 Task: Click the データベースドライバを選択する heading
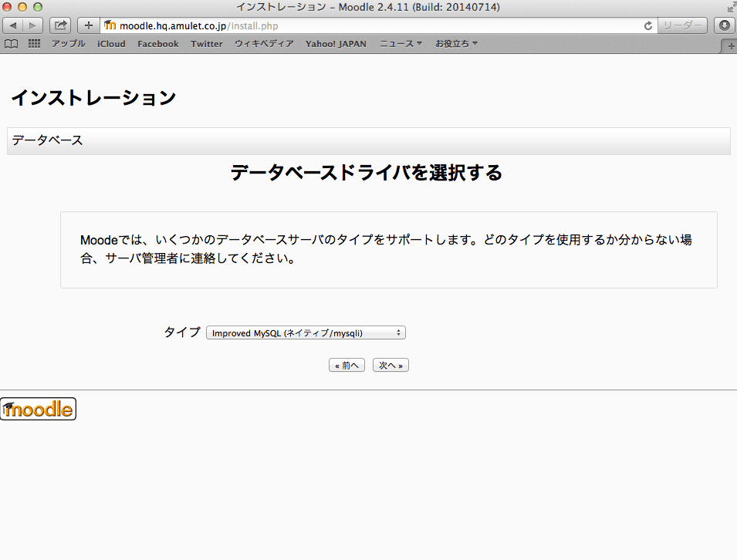click(367, 173)
